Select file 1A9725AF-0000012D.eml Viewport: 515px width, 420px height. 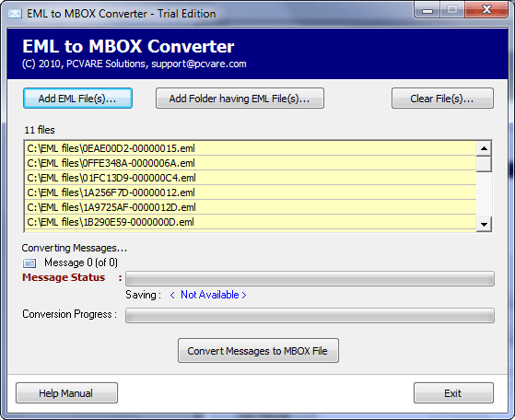coord(251,207)
